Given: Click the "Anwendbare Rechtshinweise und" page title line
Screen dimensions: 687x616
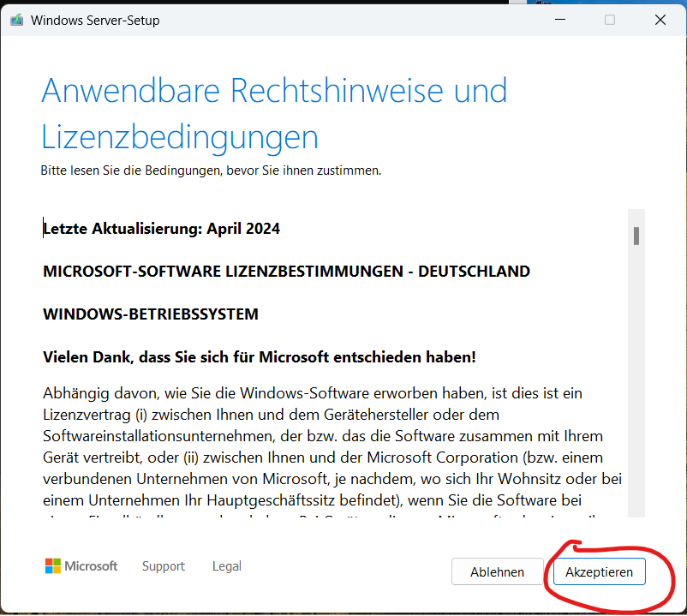Looking at the screenshot, I should 274,91.
